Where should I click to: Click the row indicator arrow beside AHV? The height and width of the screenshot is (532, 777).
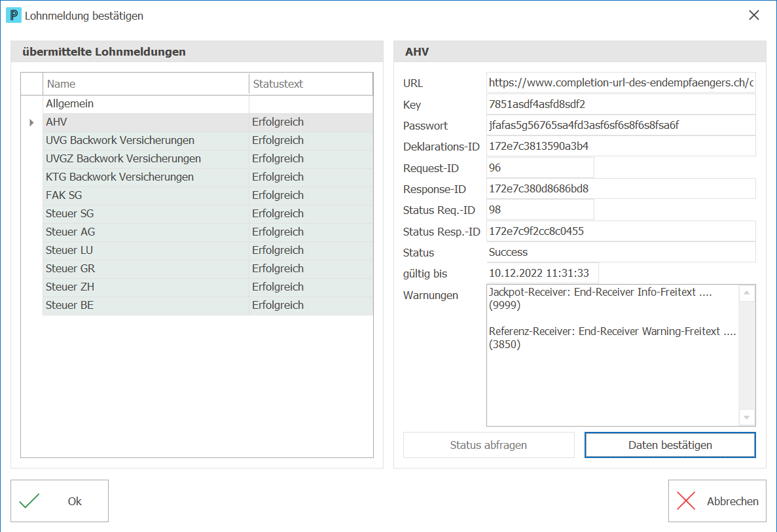pyautogui.click(x=31, y=122)
